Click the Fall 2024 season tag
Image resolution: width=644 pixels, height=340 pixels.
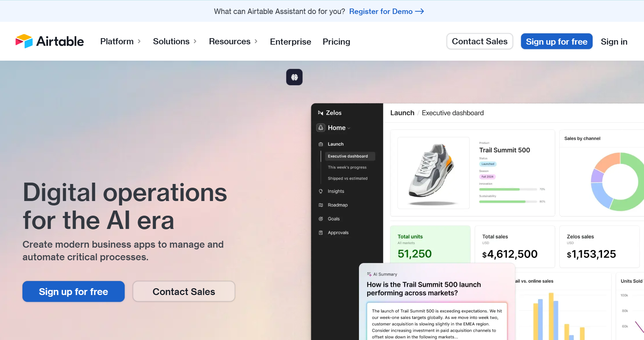(x=487, y=176)
